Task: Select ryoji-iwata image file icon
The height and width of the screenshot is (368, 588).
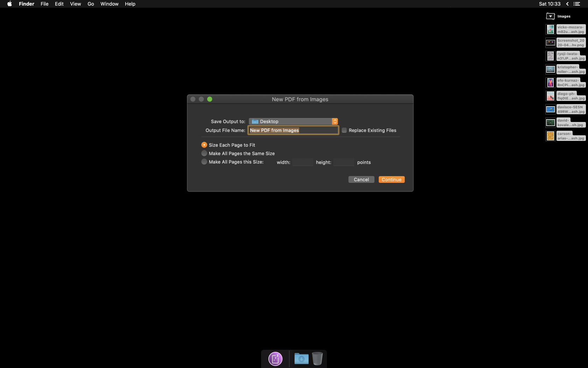Action: pyautogui.click(x=551, y=56)
